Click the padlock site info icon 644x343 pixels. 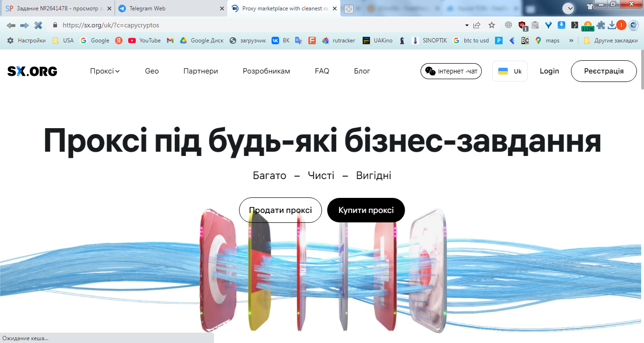pyautogui.click(x=55, y=25)
